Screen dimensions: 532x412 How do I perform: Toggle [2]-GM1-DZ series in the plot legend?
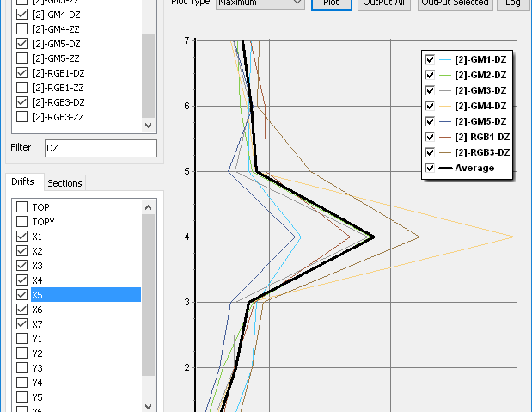tap(430, 59)
